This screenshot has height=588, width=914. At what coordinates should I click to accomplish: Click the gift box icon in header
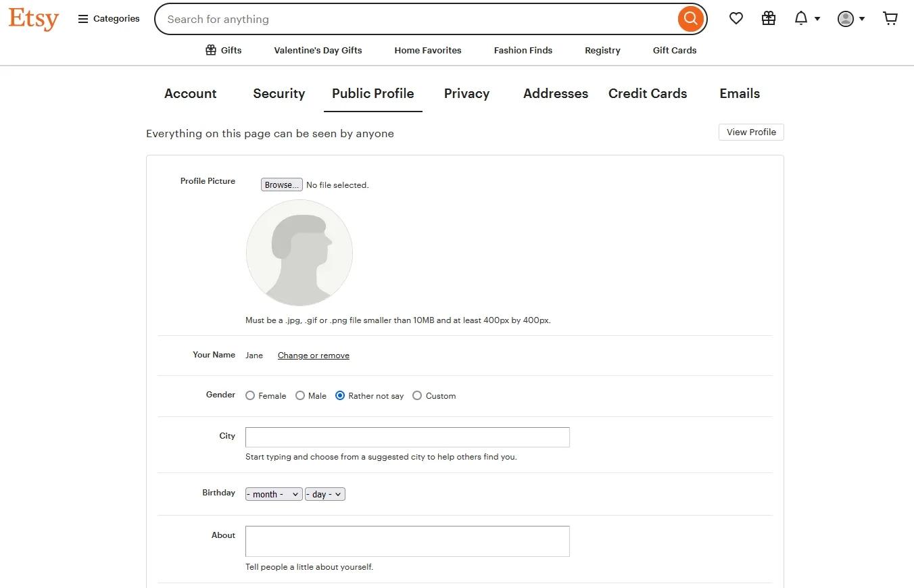[769, 19]
